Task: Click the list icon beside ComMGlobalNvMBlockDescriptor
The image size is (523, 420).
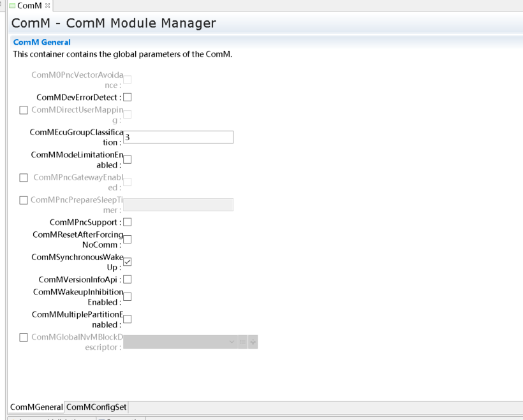Action: [242, 342]
